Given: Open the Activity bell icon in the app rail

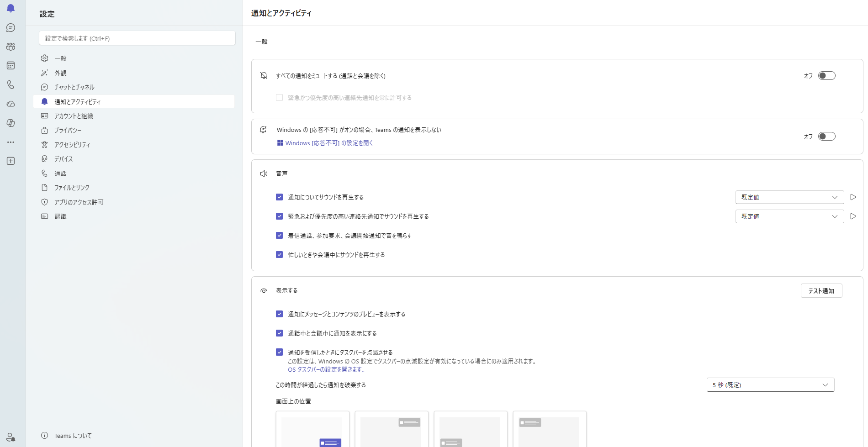Looking at the screenshot, I should (x=11, y=8).
